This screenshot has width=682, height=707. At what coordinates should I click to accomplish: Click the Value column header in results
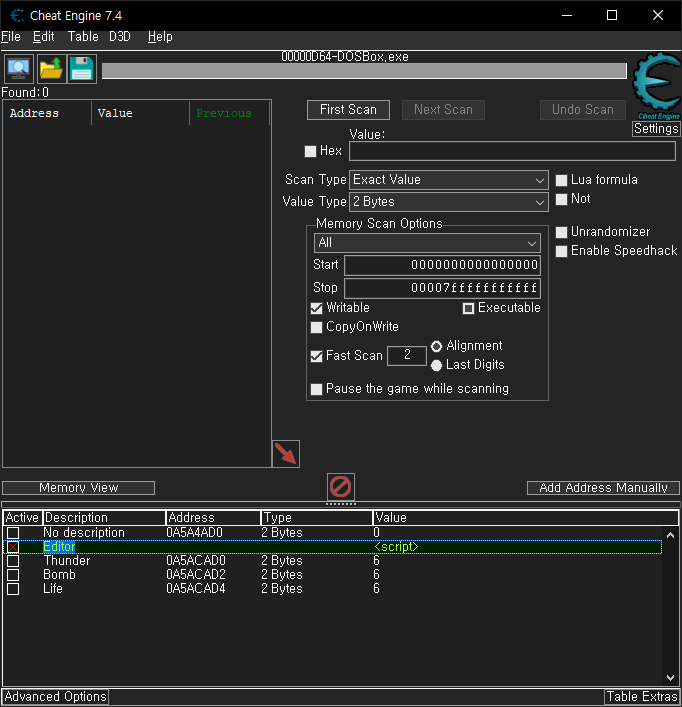pos(141,113)
